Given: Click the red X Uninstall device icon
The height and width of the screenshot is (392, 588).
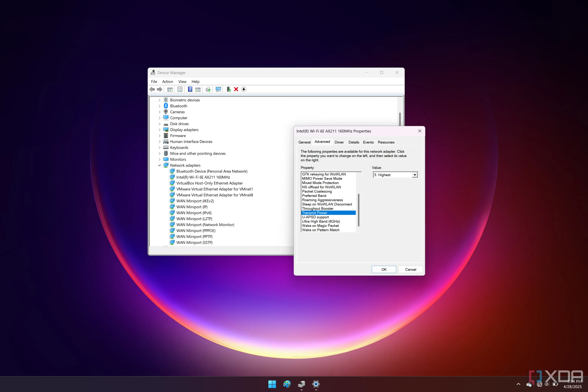Looking at the screenshot, I should [x=236, y=89].
